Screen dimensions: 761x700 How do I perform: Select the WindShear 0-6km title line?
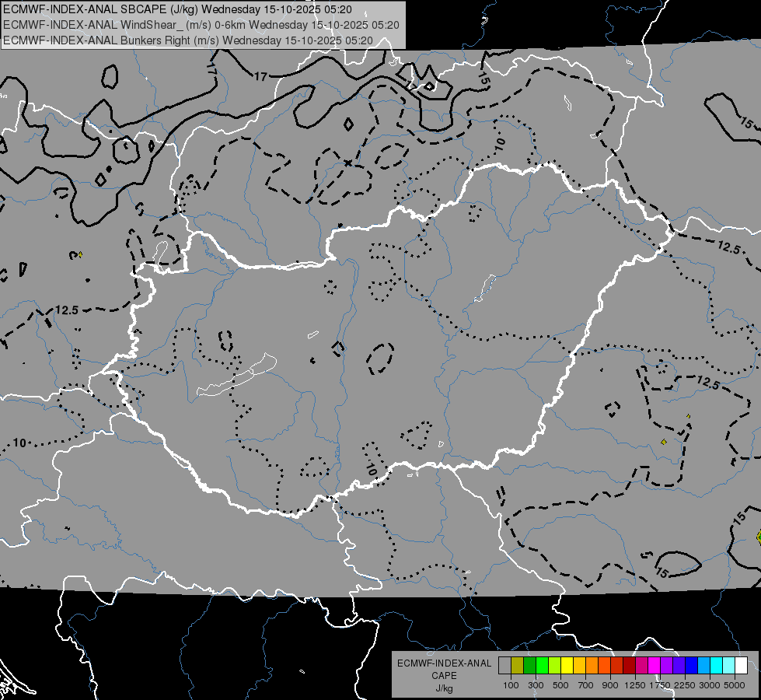[x=201, y=25]
